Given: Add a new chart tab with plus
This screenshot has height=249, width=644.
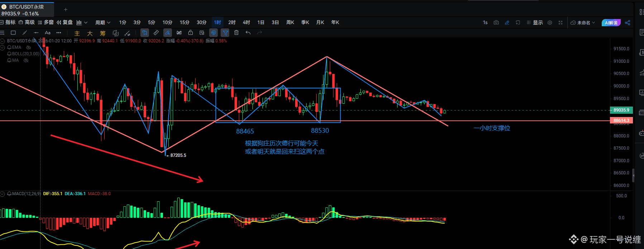Looking at the screenshot, I should pos(66,9).
